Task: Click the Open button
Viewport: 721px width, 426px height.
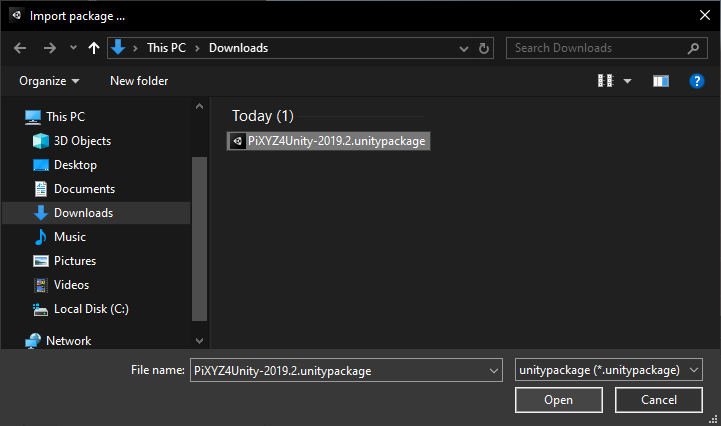Action: [x=559, y=400]
